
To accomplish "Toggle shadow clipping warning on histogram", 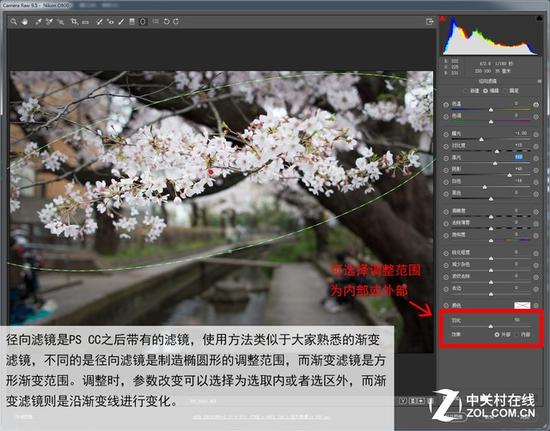I will point(443,18).
